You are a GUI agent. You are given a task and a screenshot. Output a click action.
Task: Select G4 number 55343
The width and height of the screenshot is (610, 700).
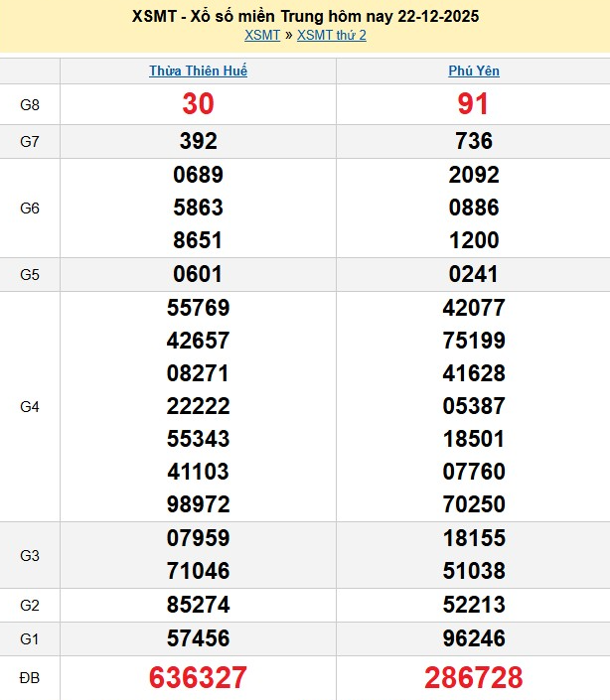[x=199, y=439]
